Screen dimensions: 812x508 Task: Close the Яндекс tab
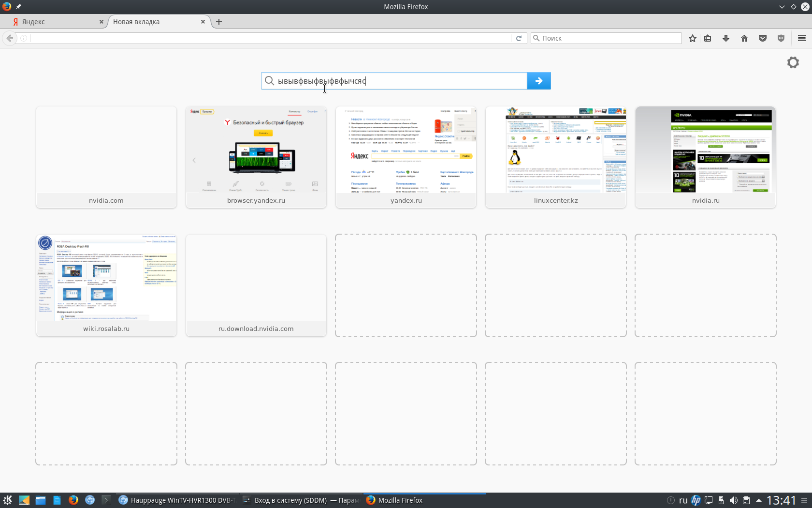coord(101,22)
